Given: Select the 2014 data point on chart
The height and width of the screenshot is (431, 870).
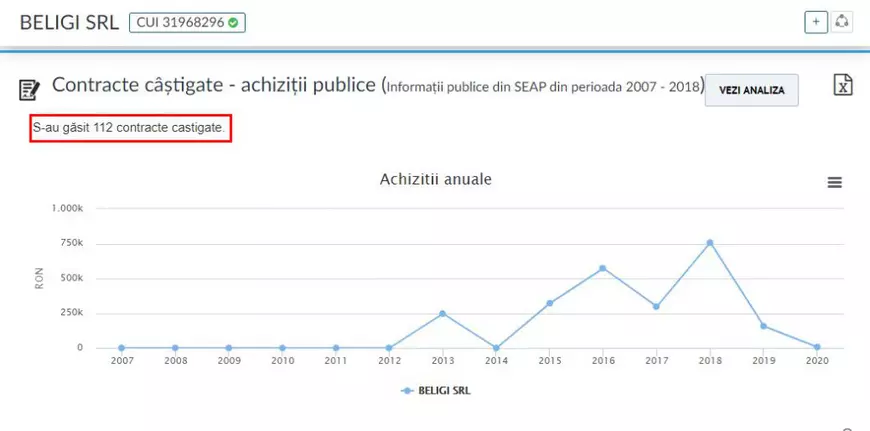Looking at the screenshot, I should pyautogui.click(x=496, y=348).
